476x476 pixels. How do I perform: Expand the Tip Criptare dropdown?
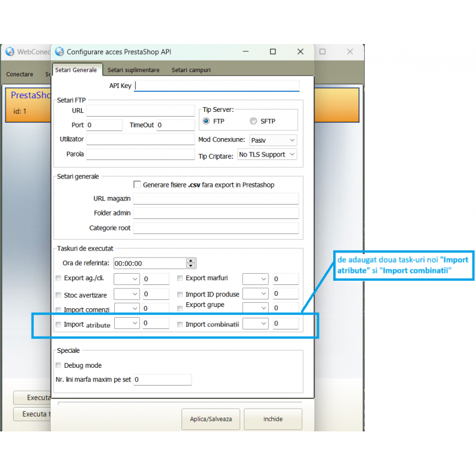[267, 155]
